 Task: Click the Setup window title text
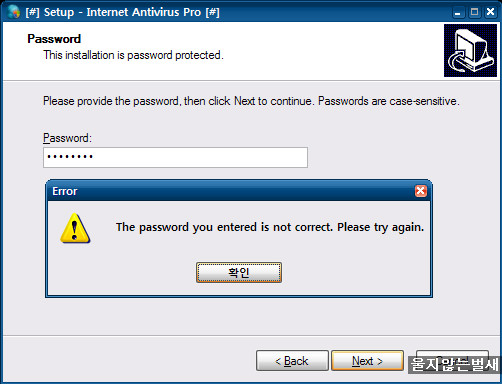pos(123,12)
